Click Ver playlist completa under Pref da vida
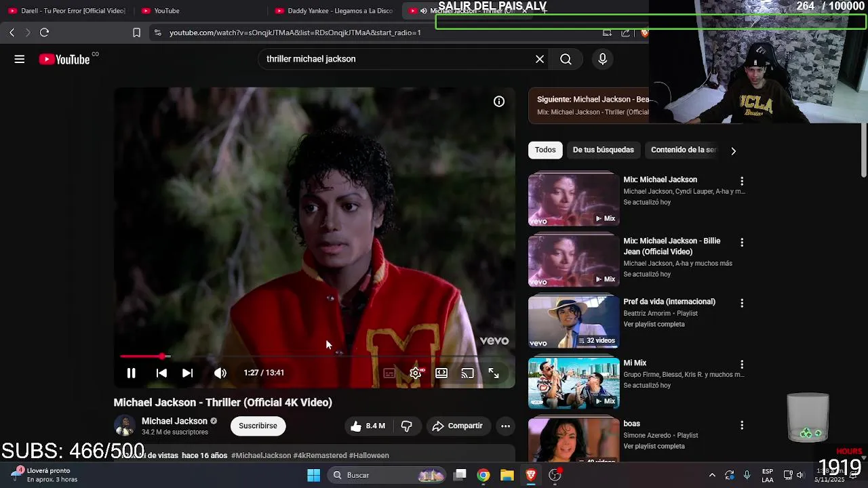 click(x=654, y=324)
